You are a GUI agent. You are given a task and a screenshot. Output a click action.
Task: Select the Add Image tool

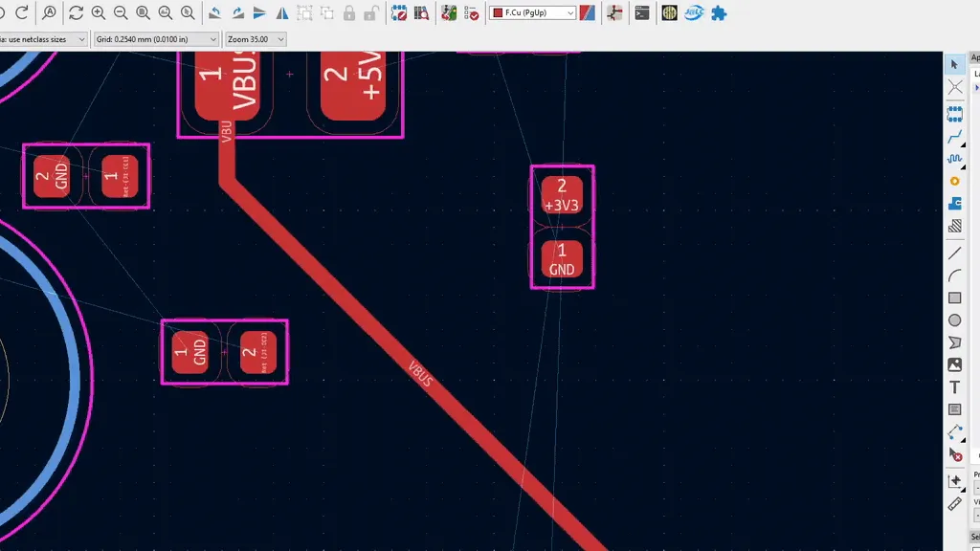[954, 364]
